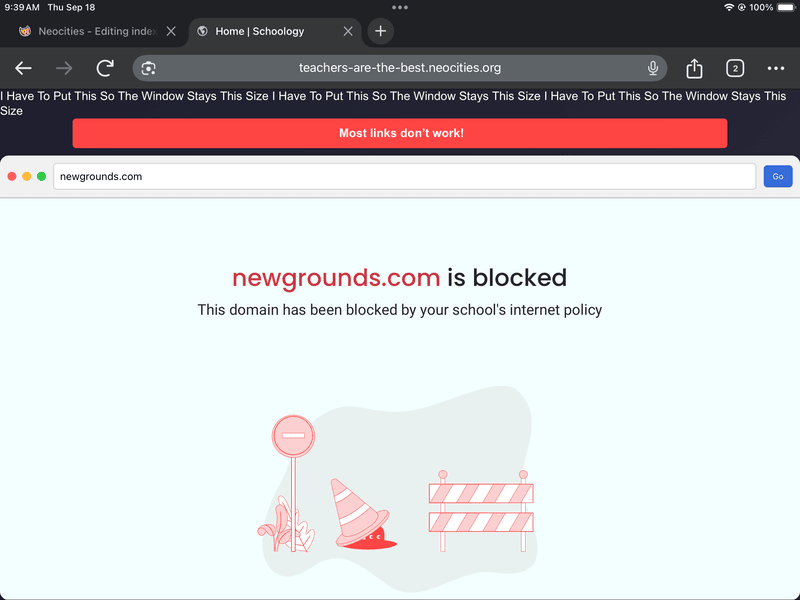Open the browser's three-dot more menu
The width and height of the screenshot is (800, 600).
(776, 68)
